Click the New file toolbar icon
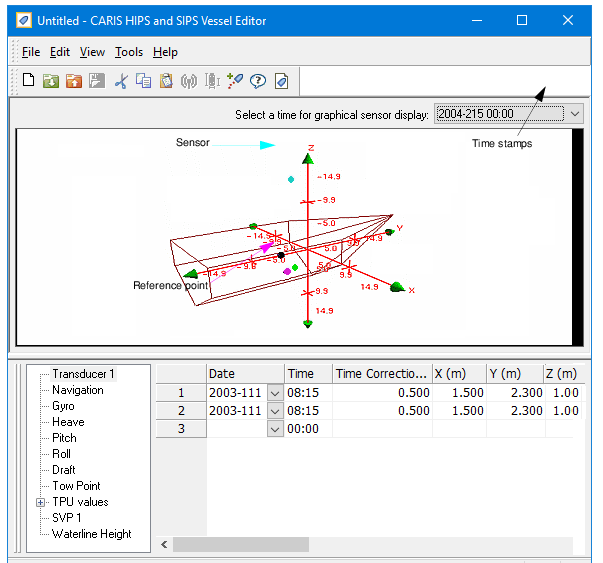603x563 pixels. (x=28, y=81)
